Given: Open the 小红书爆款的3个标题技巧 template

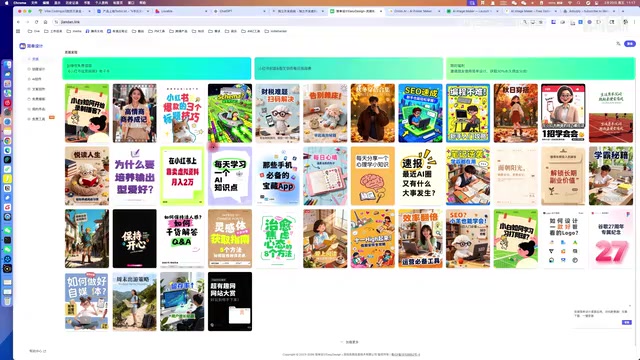Looking at the screenshot, I should pyautogui.click(x=182, y=113).
